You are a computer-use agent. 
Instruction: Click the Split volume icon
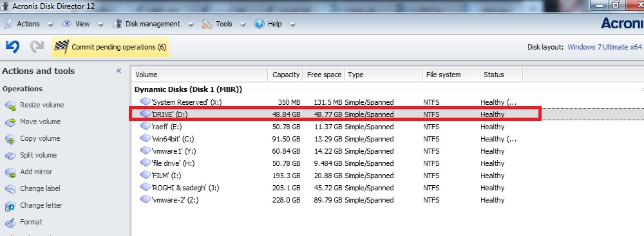[10, 156]
